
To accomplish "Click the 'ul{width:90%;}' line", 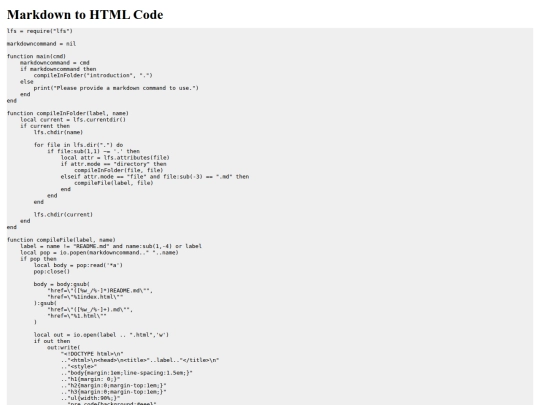I will [x=90, y=398].
